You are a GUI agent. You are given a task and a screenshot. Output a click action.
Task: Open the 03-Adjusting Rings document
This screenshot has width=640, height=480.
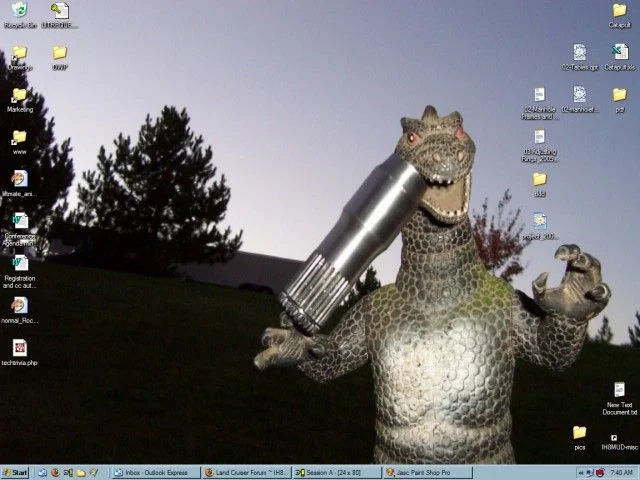pyautogui.click(x=540, y=146)
